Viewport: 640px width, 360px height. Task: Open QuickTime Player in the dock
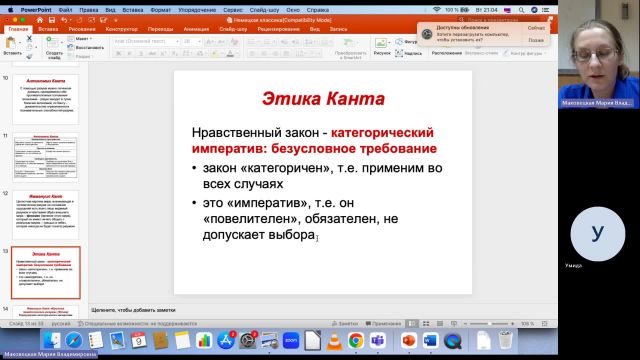pos(452,340)
